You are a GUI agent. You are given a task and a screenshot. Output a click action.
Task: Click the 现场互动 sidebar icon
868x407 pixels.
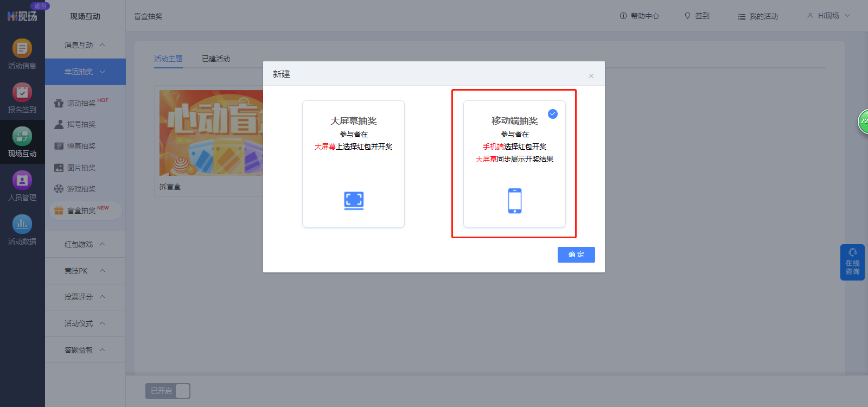pos(22,136)
